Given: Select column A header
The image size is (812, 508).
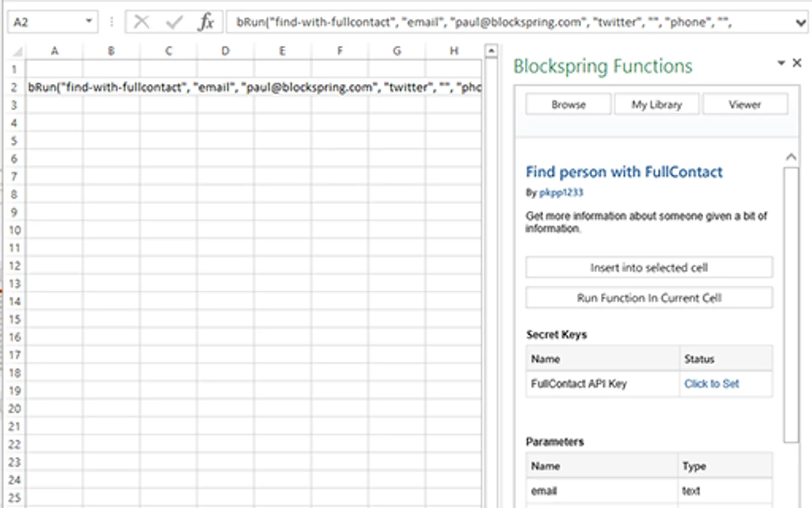Looking at the screenshot, I should tap(55, 51).
